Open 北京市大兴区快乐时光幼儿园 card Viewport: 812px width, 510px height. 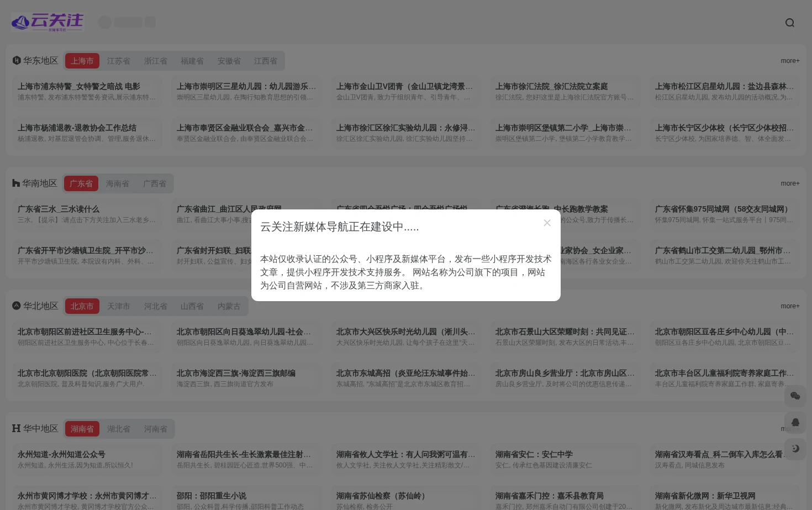(x=406, y=337)
